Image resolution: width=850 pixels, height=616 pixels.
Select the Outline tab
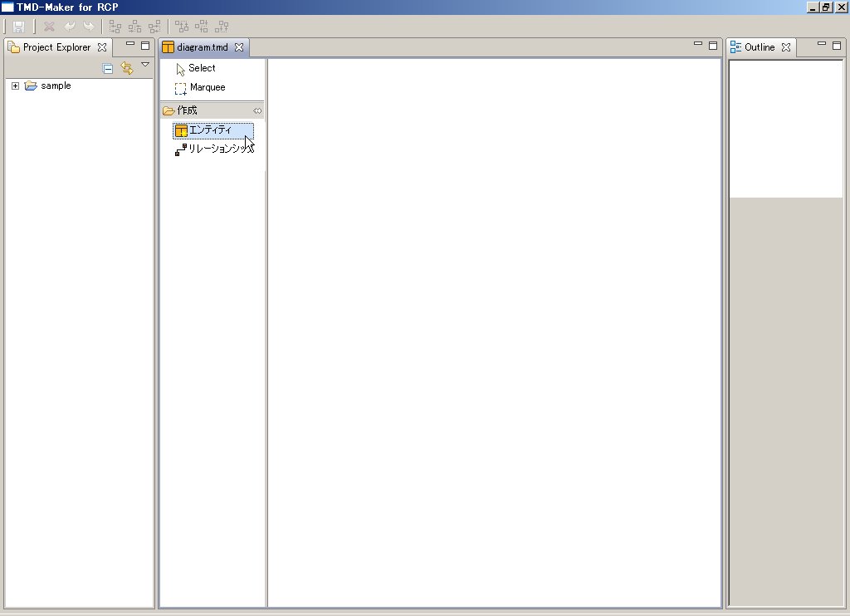pos(760,47)
